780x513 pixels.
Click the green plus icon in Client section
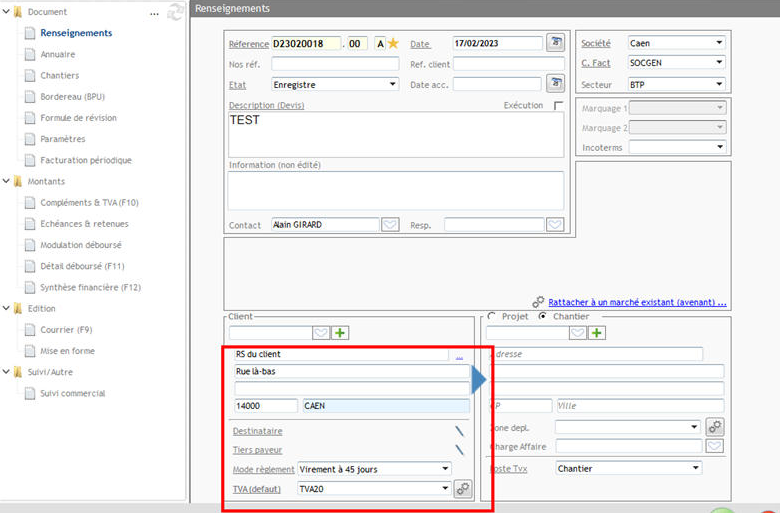(340, 333)
